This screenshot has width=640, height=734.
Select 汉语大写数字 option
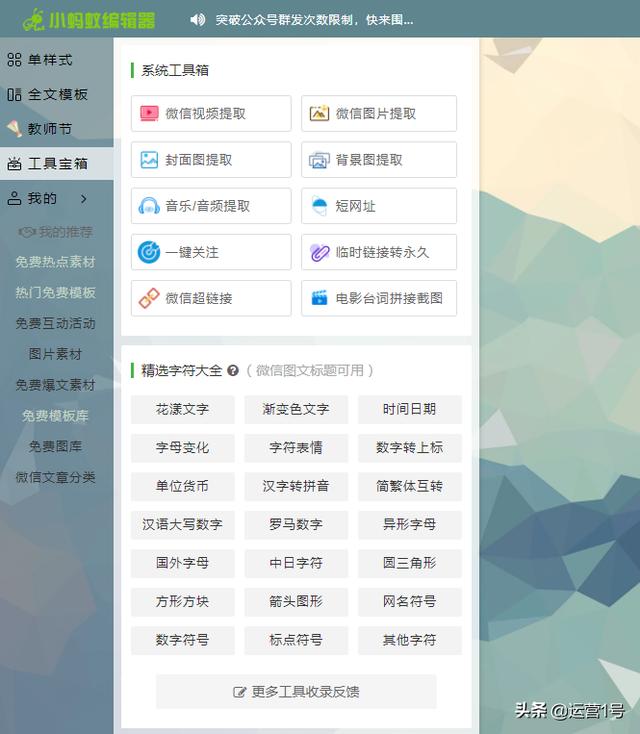coord(183,525)
